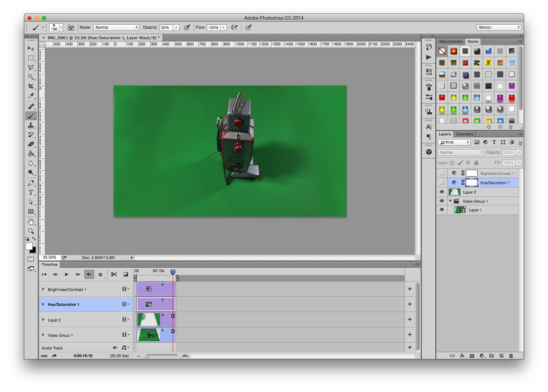Select the Timeline panel tab
Viewport: 548px width, 392px height.
[49, 264]
